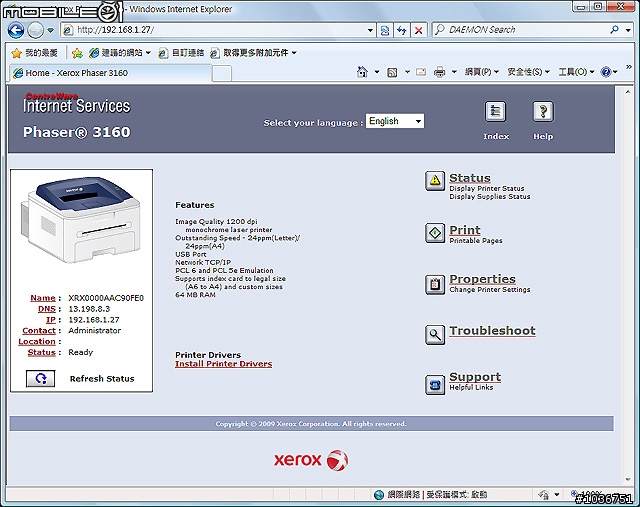Click the Print diamond icon
This screenshot has height=507, width=640.
435,233
